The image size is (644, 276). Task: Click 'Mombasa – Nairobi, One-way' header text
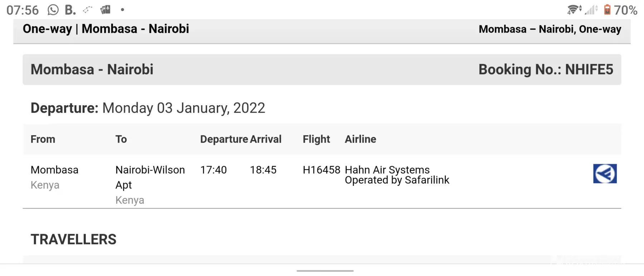coord(550,29)
